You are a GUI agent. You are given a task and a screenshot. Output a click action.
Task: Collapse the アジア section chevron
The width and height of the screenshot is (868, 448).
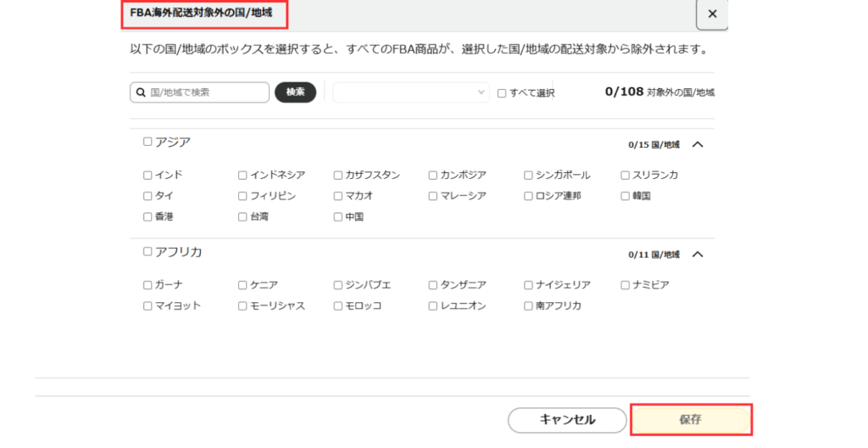698,144
